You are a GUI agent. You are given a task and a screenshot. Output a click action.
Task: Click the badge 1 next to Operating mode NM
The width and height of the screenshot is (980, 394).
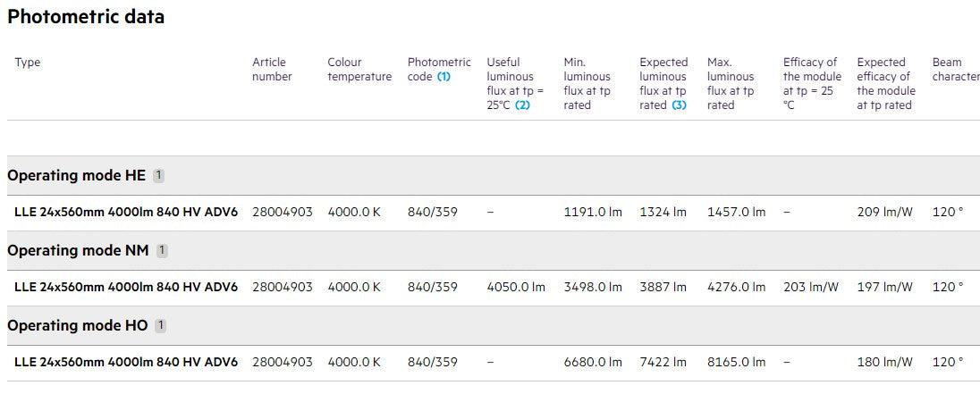[x=162, y=250]
